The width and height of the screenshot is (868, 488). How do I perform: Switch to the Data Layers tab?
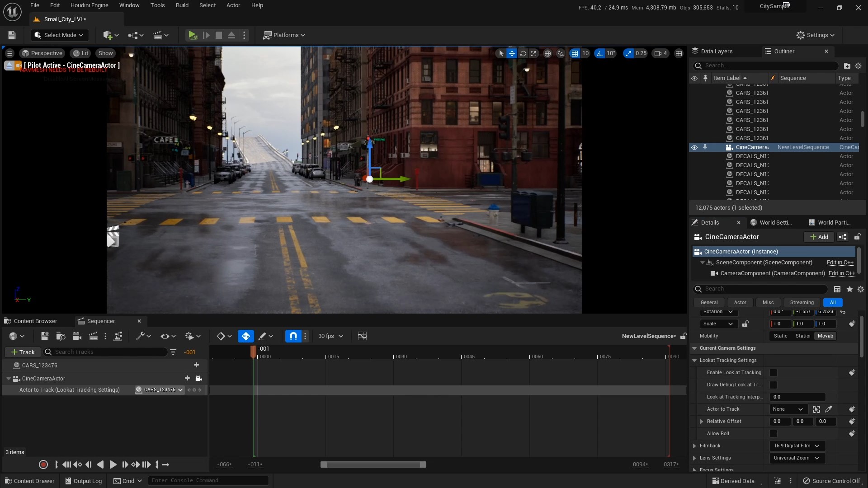coord(712,52)
